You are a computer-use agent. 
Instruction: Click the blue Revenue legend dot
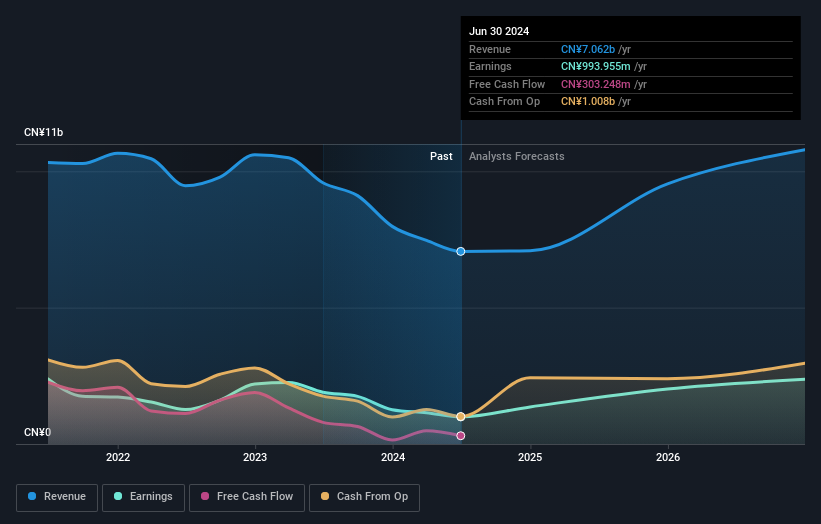point(32,496)
